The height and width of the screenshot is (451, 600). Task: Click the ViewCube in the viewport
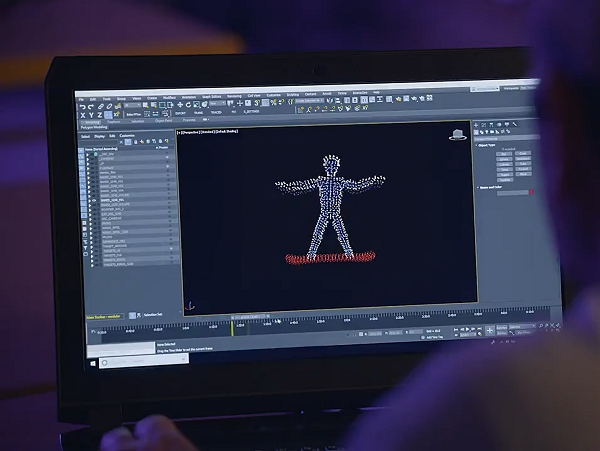458,135
